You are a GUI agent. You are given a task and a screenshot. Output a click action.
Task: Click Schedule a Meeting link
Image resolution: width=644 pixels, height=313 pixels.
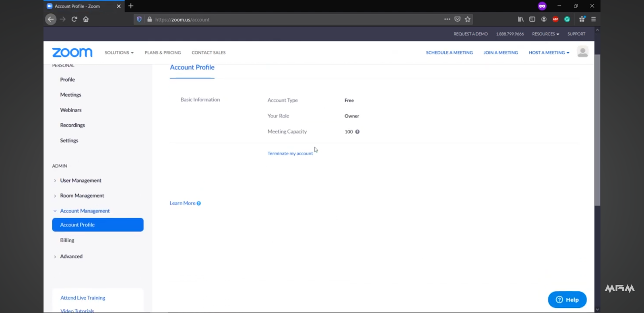tap(449, 53)
